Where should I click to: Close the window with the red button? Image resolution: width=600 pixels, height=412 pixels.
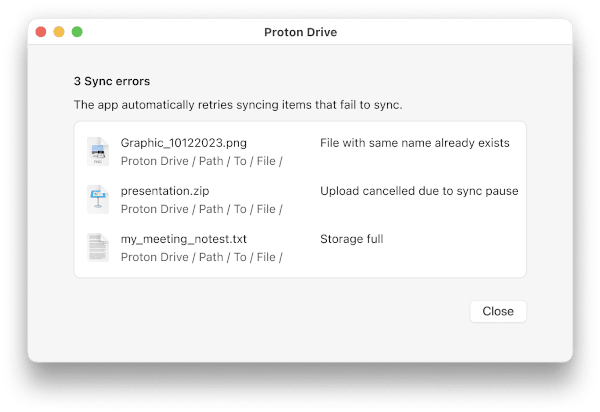pos(41,32)
